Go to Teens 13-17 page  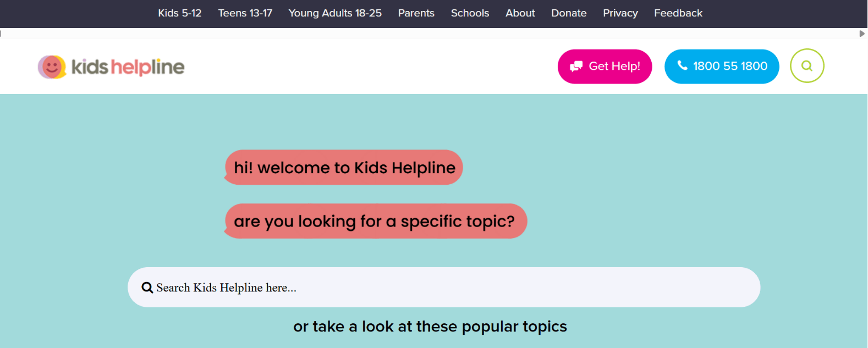[245, 13]
